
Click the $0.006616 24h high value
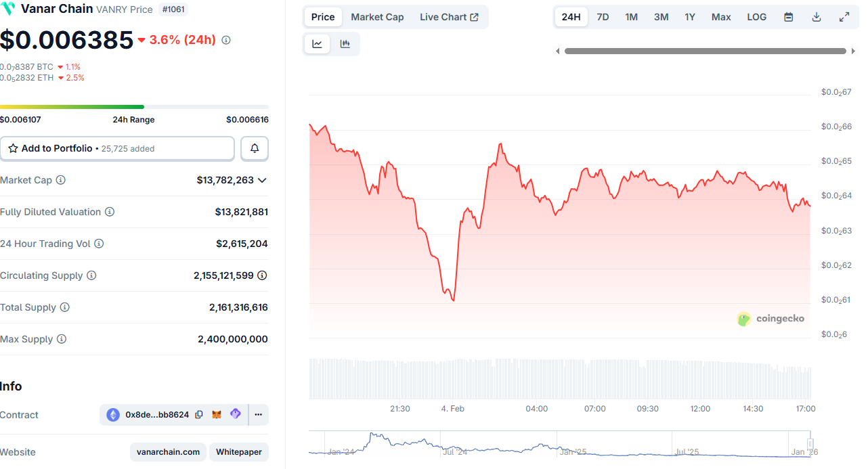(247, 120)
